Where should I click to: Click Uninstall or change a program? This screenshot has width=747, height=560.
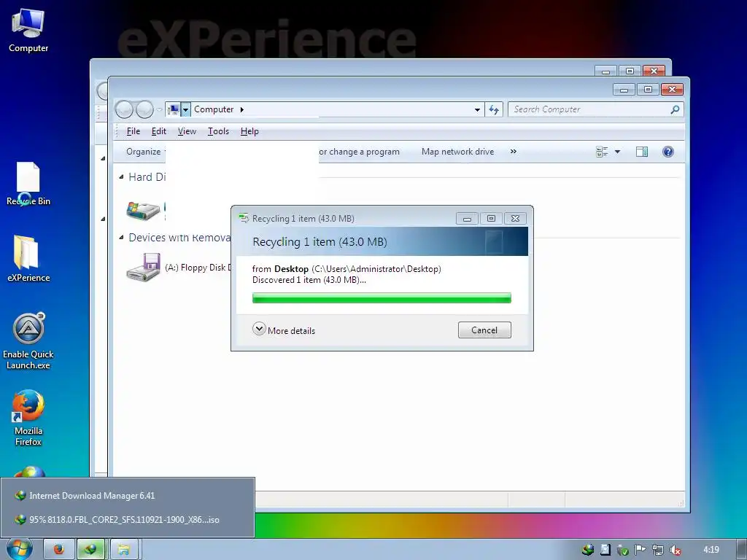(x=359, y=152)
